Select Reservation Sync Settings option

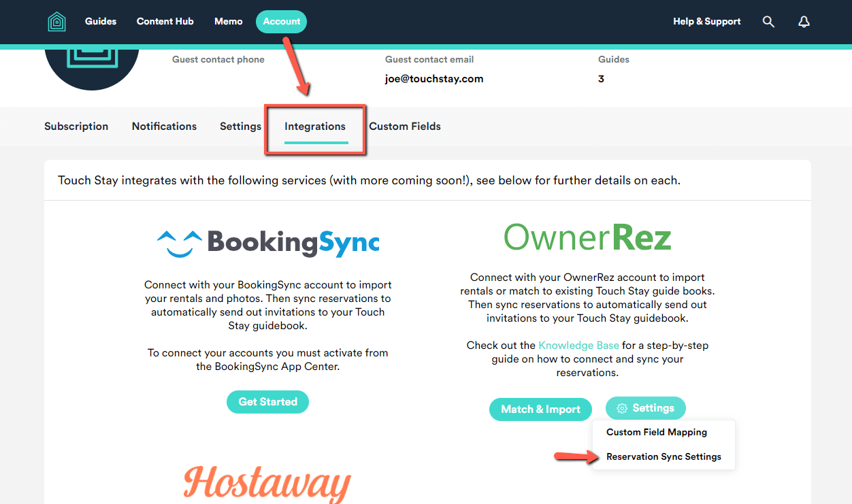[663, 457]
